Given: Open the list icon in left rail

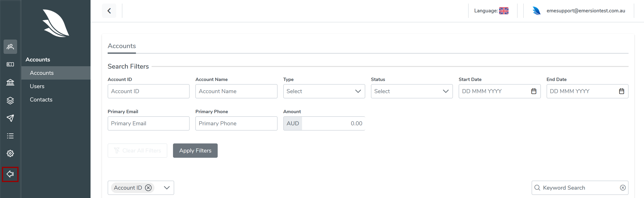Looking at the screenshot, I should (10, 136).
